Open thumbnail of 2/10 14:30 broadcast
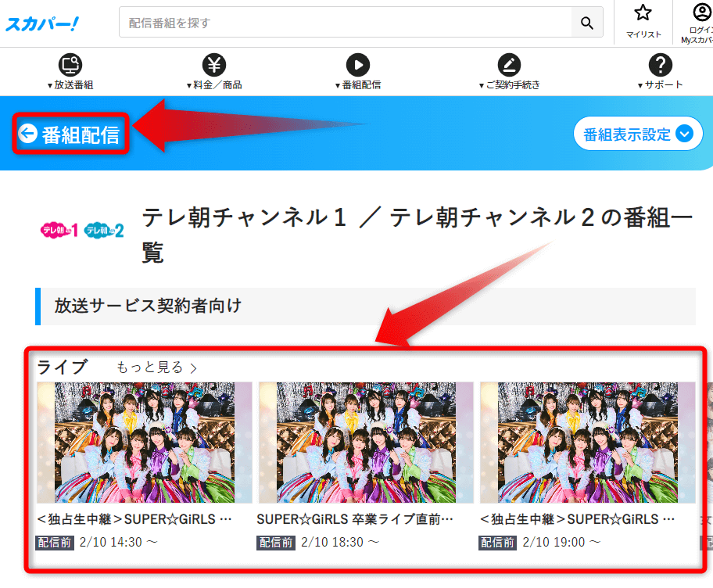Screen dimensions: 713x588 (x=145, y=443)
